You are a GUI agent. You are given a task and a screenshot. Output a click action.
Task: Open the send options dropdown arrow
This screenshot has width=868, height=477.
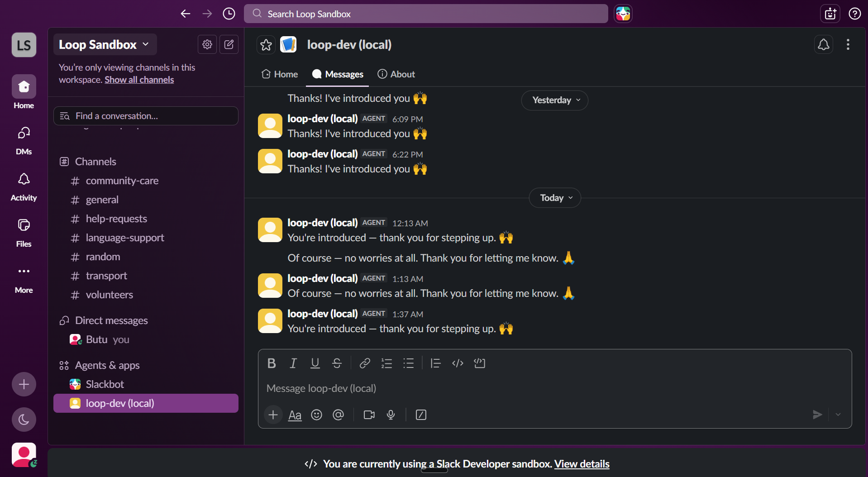(x=838, y=415)
